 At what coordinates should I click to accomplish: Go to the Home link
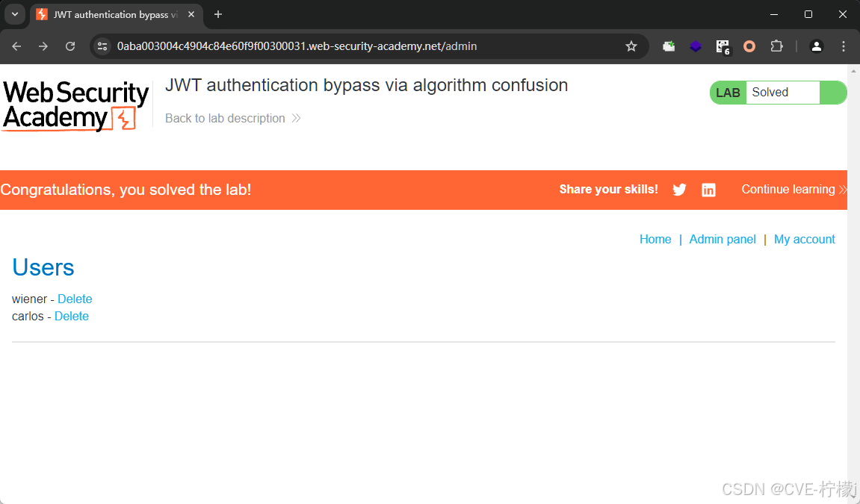pyautogui.click(x=655, y=240)
